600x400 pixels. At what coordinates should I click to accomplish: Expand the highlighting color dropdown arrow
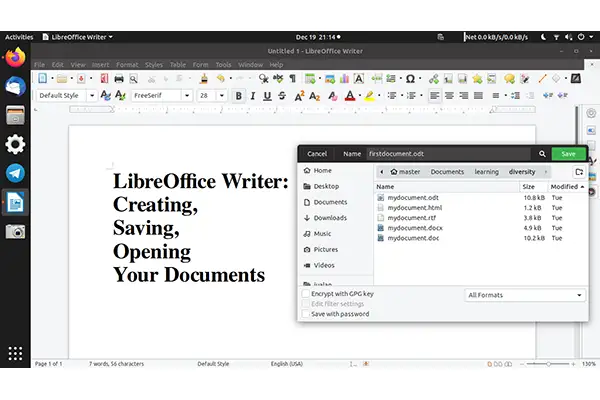pyautogui.click(x=379, y=96)
